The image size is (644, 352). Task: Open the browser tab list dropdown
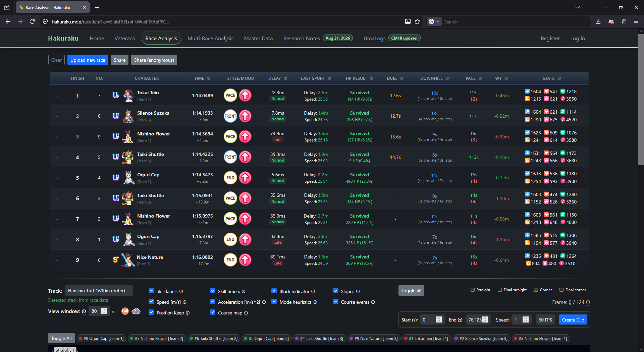click(x=578, y=7)
